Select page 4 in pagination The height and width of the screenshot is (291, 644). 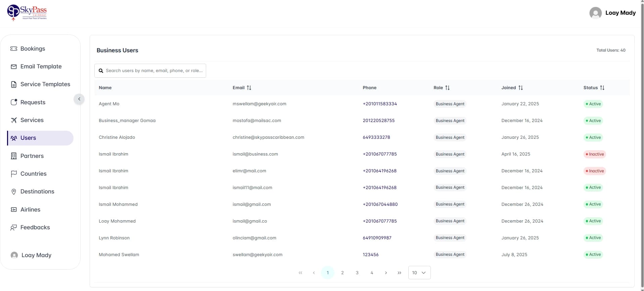click(x=372, y=273)
